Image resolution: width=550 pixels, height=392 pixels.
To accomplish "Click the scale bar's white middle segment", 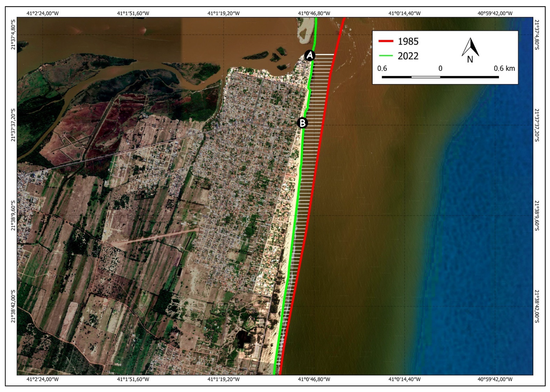I will [x=426, y=77].
